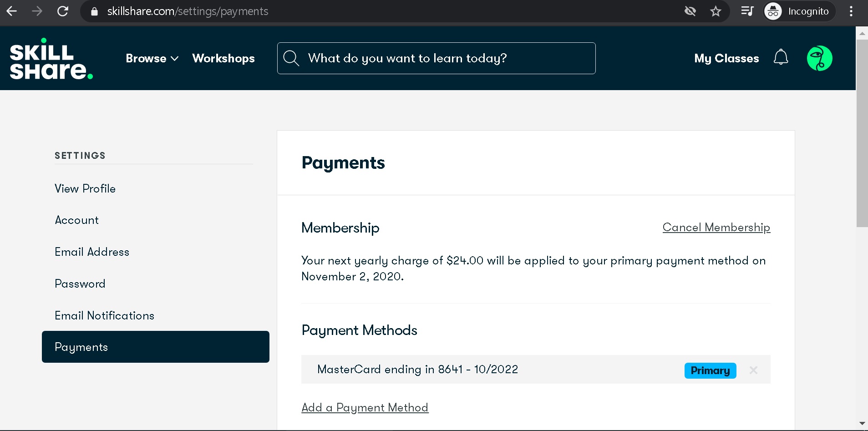Click the page's vertical scrollbar thumb
The width and height of the screenshot is (868, 431).
pos(862,132)
